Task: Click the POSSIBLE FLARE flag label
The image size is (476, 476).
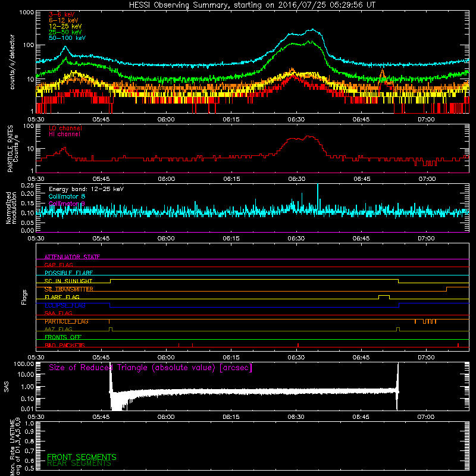Action: coord(68,273)
